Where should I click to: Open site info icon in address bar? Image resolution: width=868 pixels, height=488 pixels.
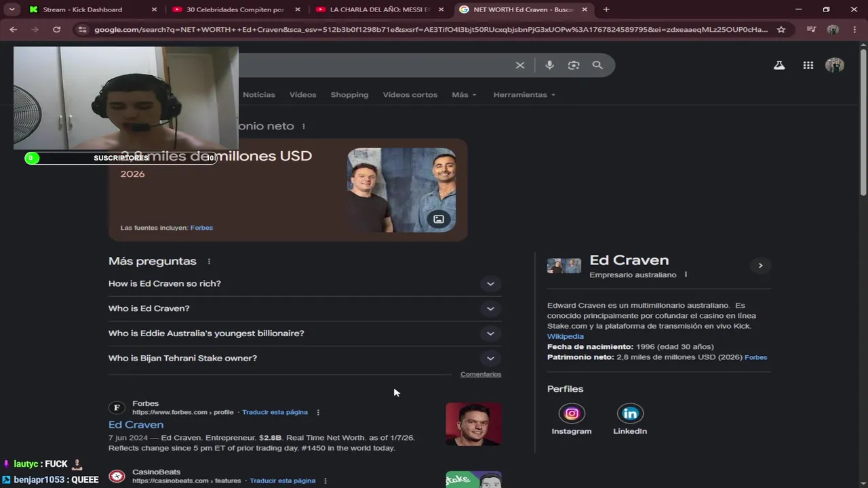point(83,29)
